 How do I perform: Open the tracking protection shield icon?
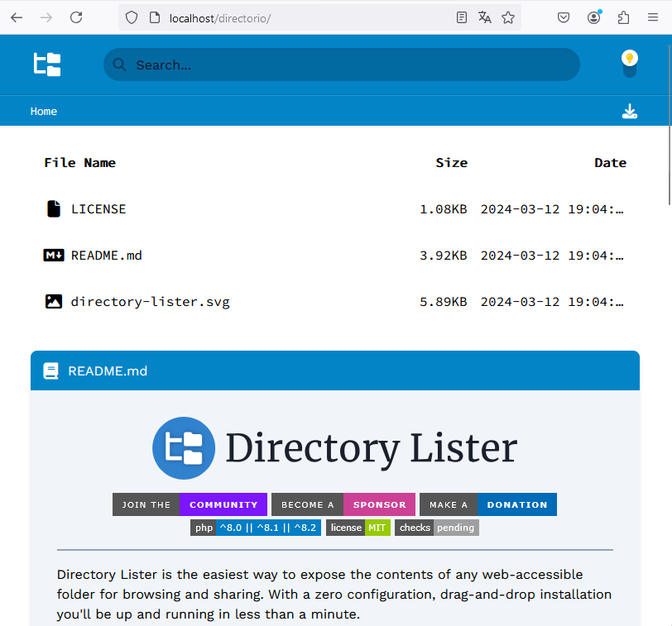[x=132, y=18]
